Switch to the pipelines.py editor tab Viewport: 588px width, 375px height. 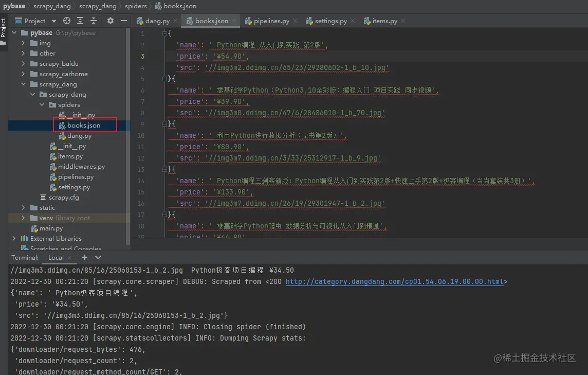pyautogui.click(x=267, y=21)
